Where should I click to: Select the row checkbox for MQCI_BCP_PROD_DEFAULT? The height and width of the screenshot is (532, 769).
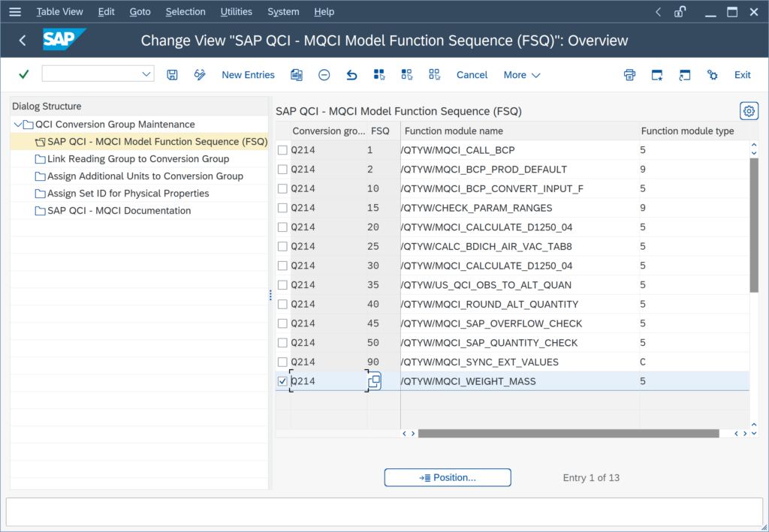(x=282, y=169)
